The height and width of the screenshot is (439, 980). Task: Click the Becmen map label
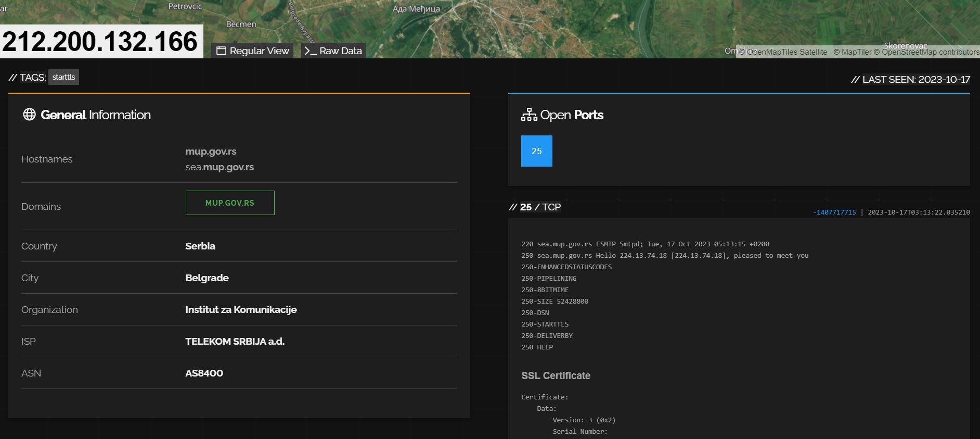[x=241, y=24]
